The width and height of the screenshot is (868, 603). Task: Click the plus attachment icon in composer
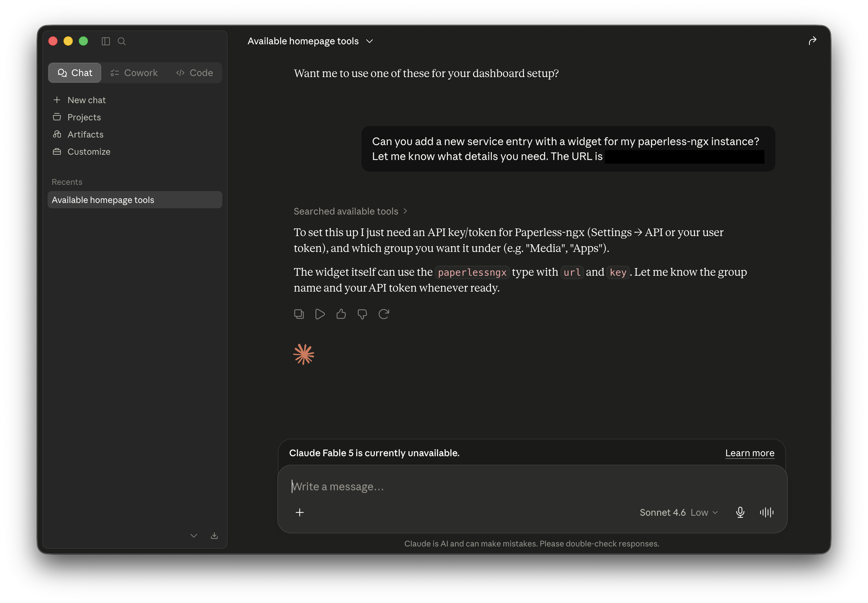[x=299, y=512]
